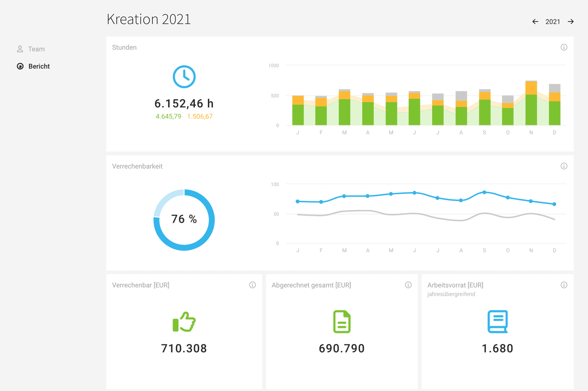The height and width of the screenshot is (391, 588).
Task: Click green hours value 4.645,79
Action: pos(168,116)
